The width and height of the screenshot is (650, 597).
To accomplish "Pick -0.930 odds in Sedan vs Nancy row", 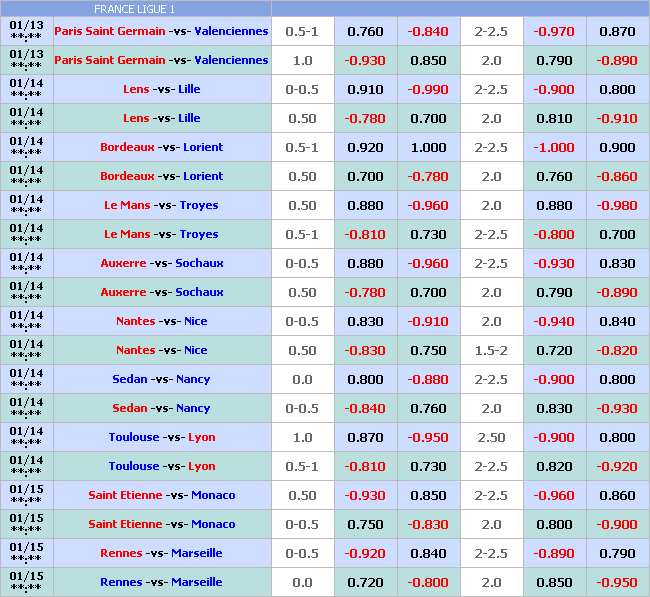I will point(617,408).
